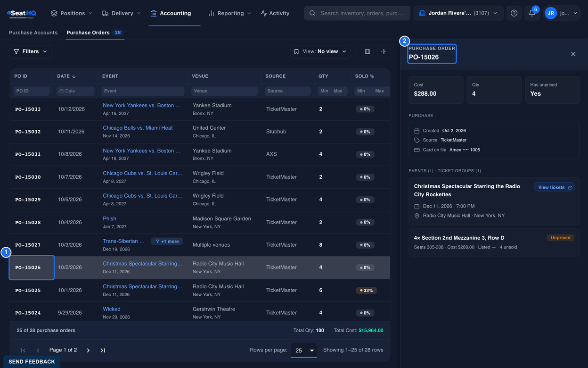Open the Reporting menu
This screenshot has height=368, width=588.
(x=229, y=13)
